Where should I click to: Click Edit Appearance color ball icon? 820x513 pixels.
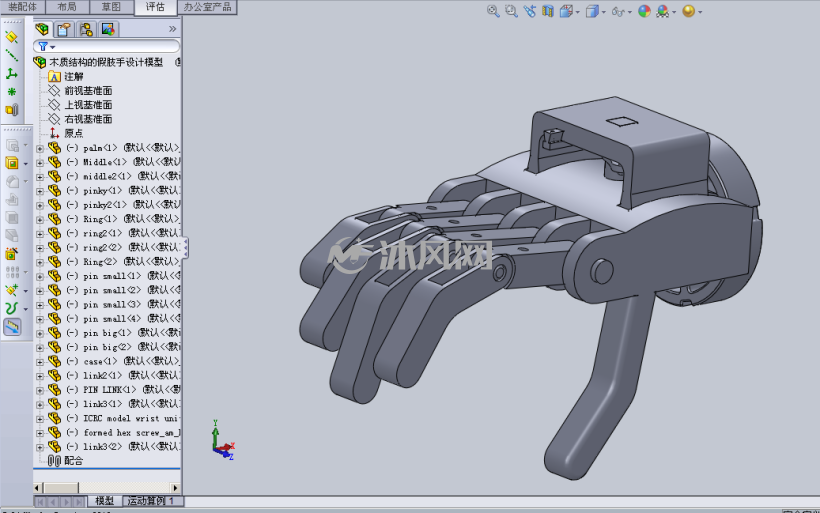pos(644,11)
